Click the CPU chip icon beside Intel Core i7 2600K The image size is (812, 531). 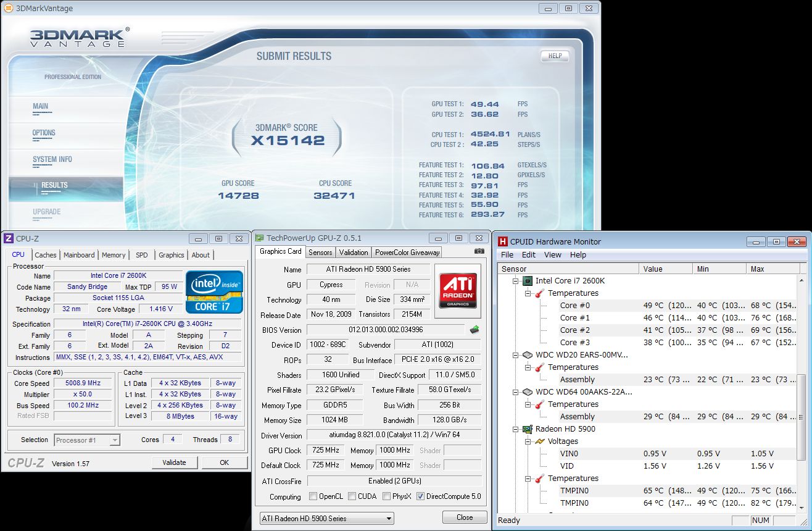[528, 281]
